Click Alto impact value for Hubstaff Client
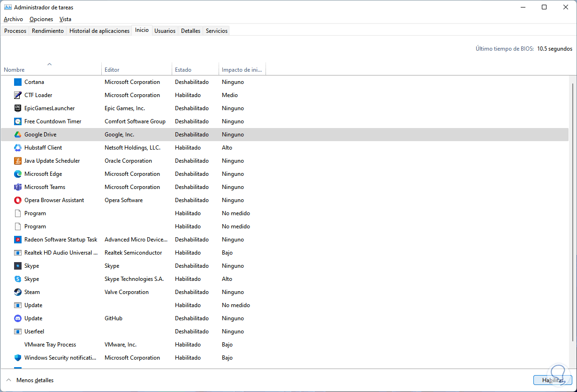Image resolution: width=577 pixels, height=392 pixels. pyautogui.click(x=227, y=148)
